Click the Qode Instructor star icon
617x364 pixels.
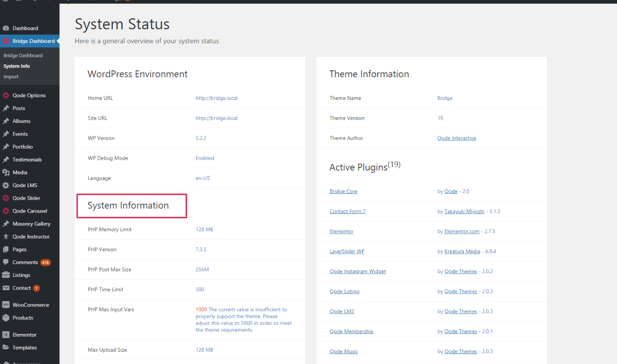6,237
